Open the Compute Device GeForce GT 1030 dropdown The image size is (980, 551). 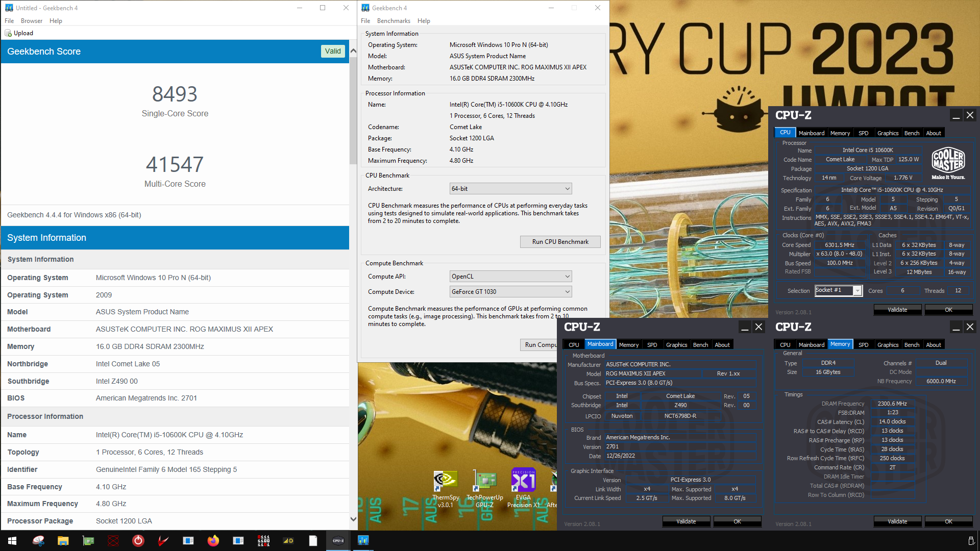[x=510, y=292]
